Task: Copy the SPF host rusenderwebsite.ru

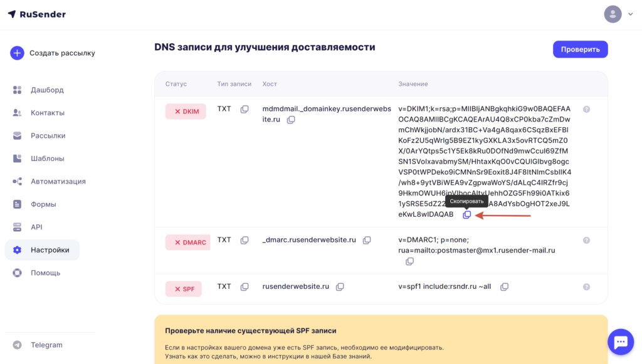Action: click(340, 287)
